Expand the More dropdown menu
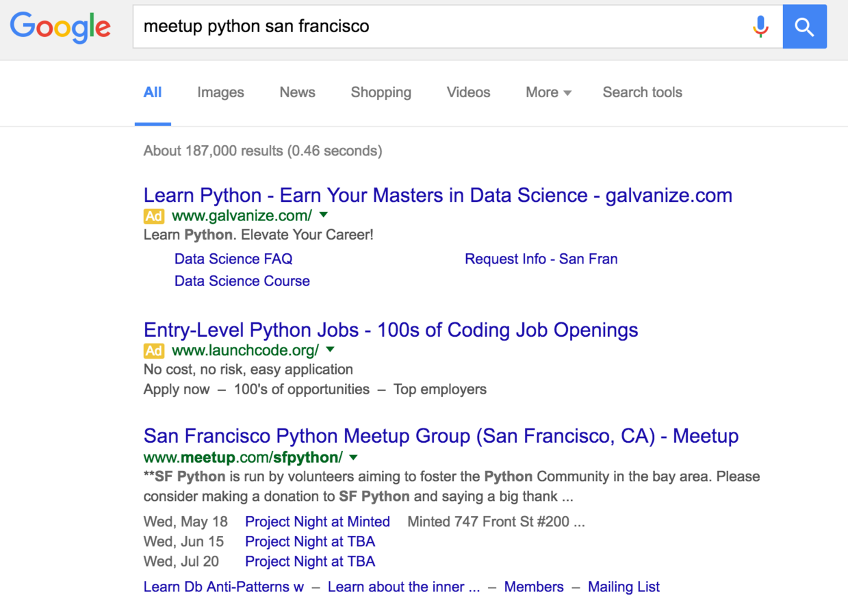Screen dimensions: 848x616 click(548, 92)
